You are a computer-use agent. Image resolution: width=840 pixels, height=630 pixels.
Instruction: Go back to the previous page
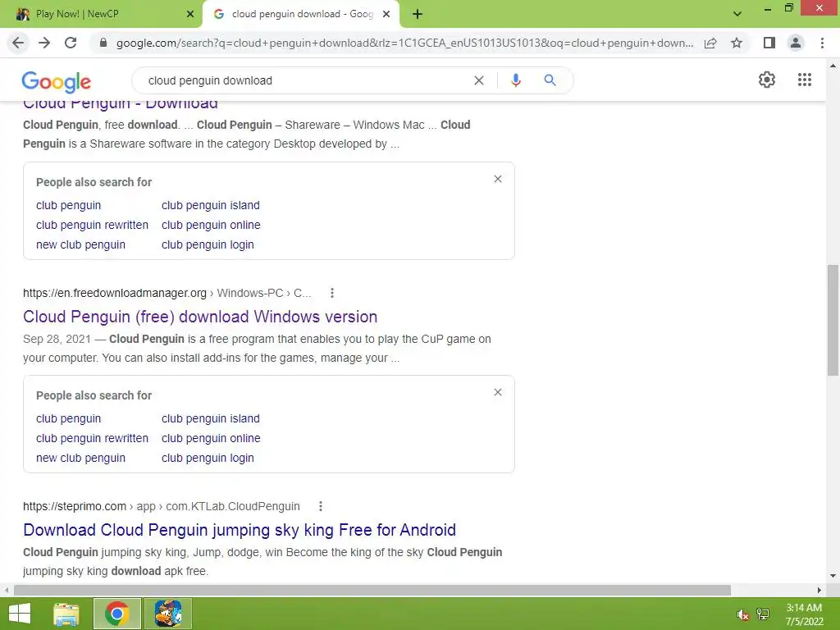(x=18, y=43)
